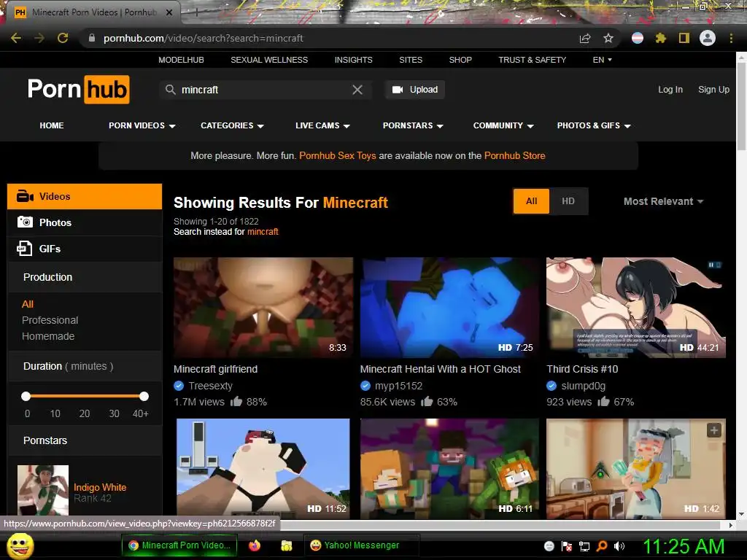Choose All under Production
This screenshot has height=560, width=747.
pos(28,304)
